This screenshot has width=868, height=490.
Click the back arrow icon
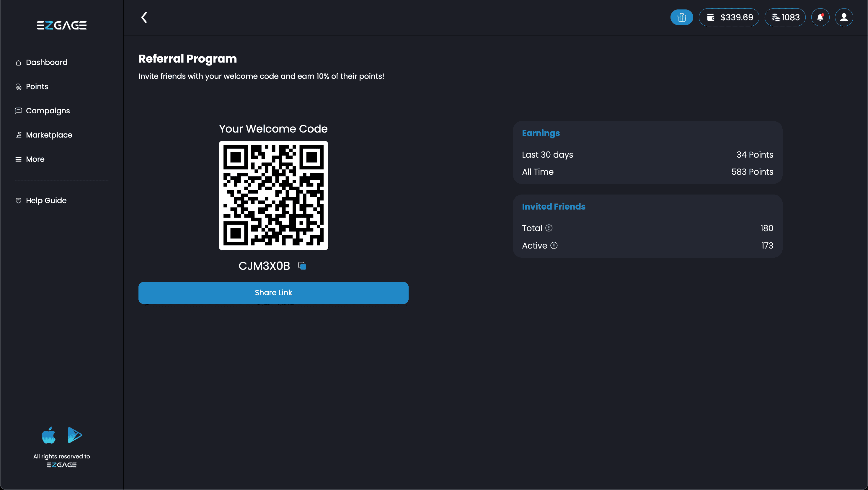pyautogui.click(x=144, y=17)
